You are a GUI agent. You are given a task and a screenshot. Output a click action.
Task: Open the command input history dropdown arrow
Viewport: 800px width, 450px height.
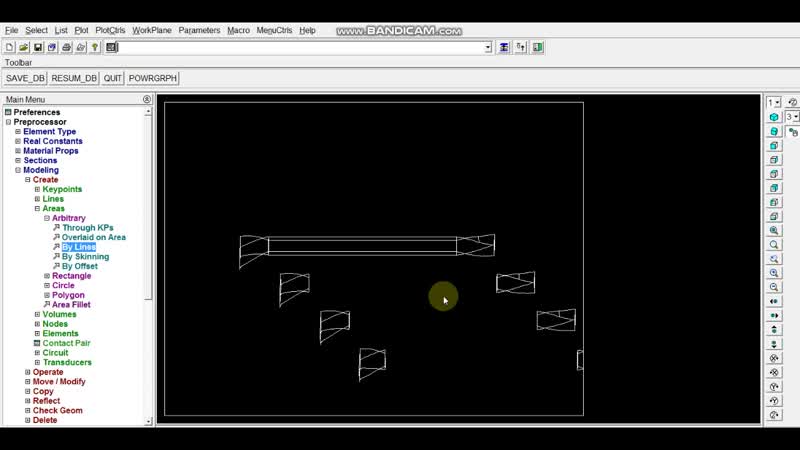(488, 47)
